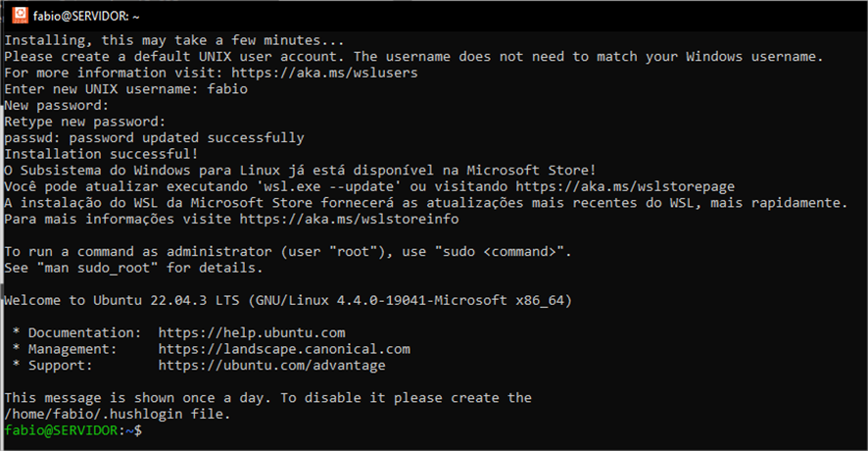Open the https://help.ubuntu.com documentation link
Viewport: 868px width, 451px height.
pyautogui.click(x=252, y=333)
